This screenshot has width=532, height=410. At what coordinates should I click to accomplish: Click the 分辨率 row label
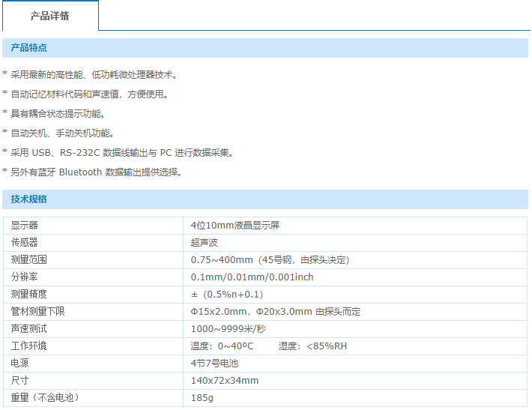tap(24, 277)
